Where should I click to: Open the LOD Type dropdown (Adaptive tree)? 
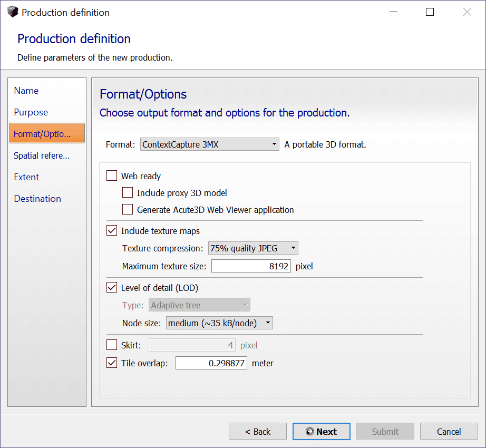[x=199, y=305]
